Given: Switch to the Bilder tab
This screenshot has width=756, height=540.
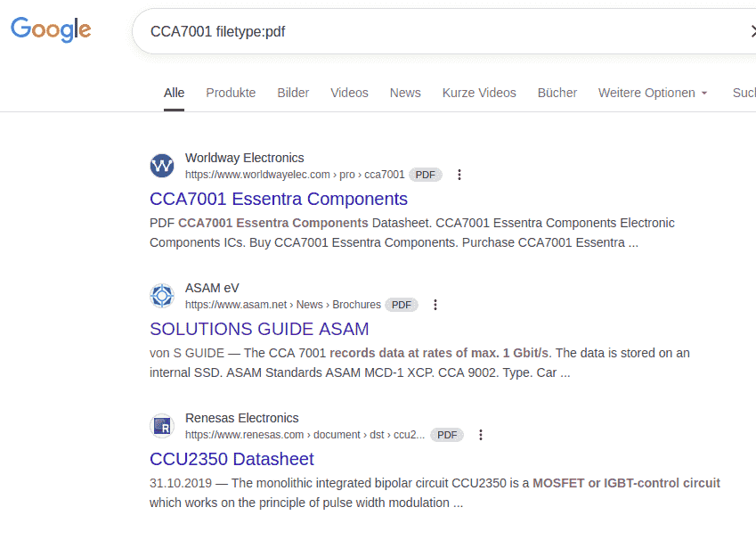Looking at the screenshot, I should pyautogui.click(x=293, y=93).
